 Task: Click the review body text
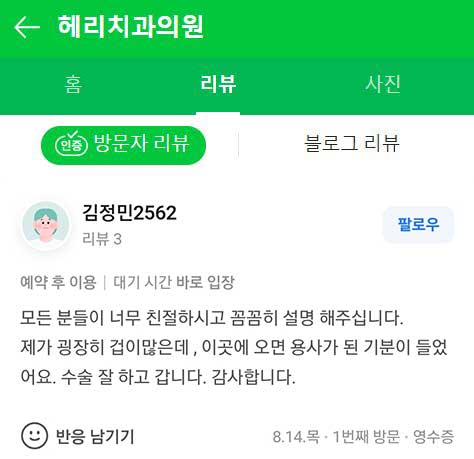233,347
